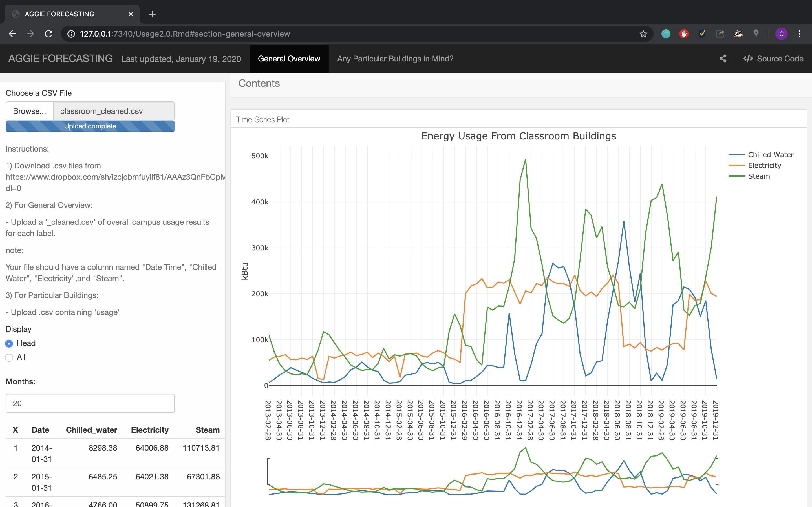
Task: Switch to General Overview tab
Action: coord(289,59)
